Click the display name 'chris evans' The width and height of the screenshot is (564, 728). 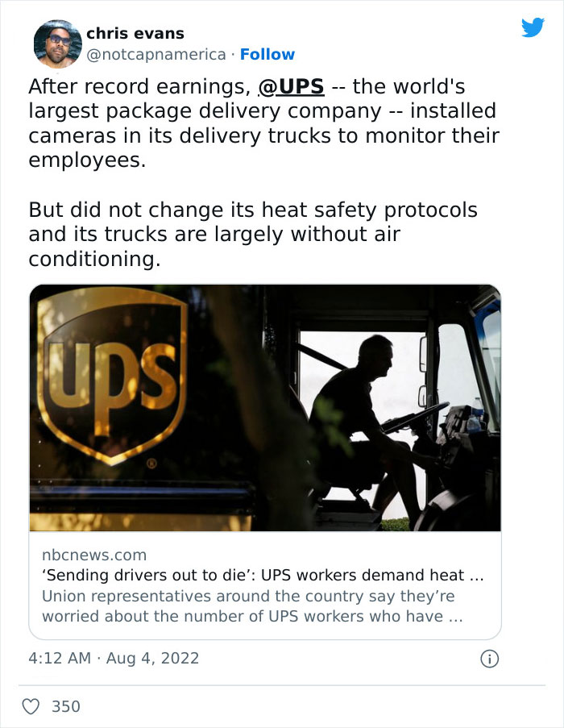(x=135, y=33)
